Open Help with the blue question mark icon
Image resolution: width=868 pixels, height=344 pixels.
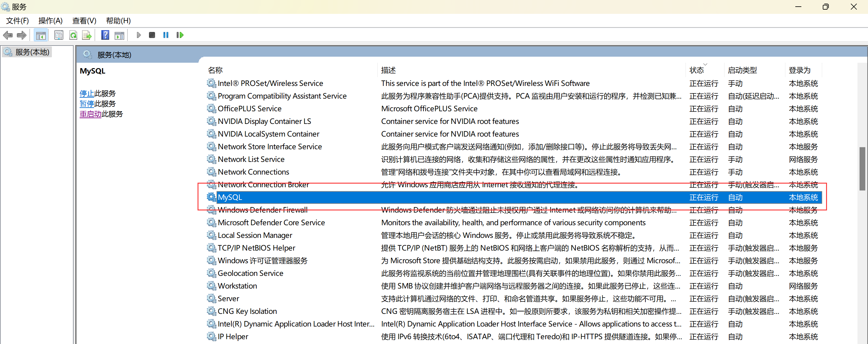105,35
